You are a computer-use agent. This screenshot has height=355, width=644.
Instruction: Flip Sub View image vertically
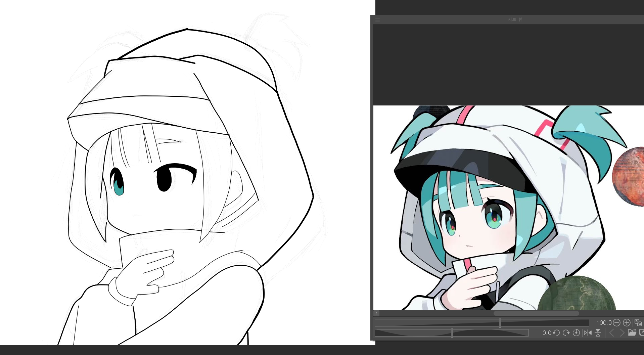(x=598, y=333)
